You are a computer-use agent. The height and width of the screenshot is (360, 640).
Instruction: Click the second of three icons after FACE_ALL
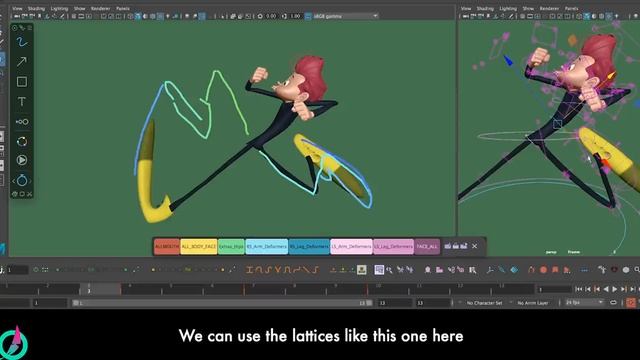point(456,246)
